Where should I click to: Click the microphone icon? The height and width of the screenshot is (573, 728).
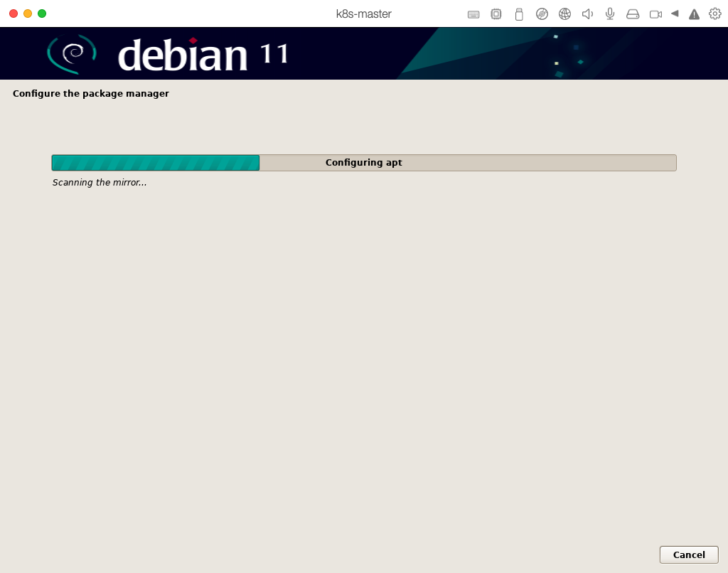pyautogui.click(x=610, y=14)
